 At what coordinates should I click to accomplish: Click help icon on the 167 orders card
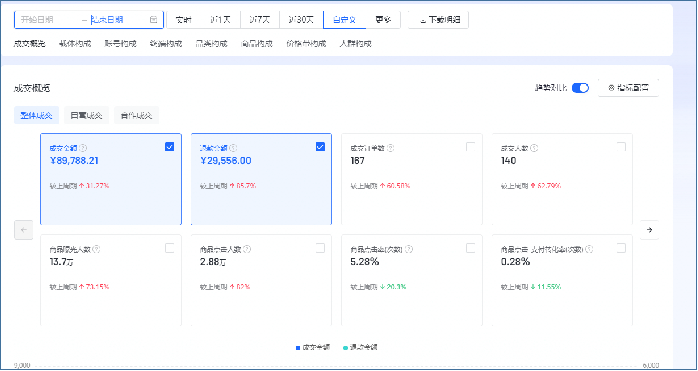tap(390, 148)
